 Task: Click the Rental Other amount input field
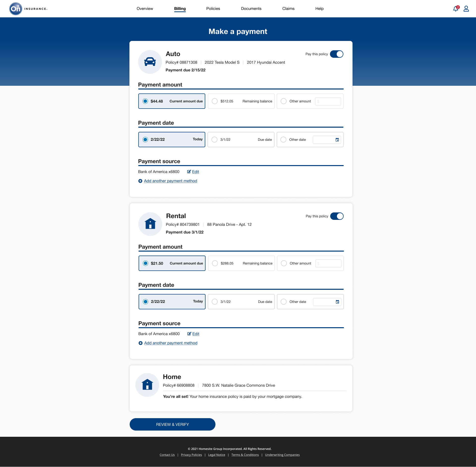(x=328, y=263)
